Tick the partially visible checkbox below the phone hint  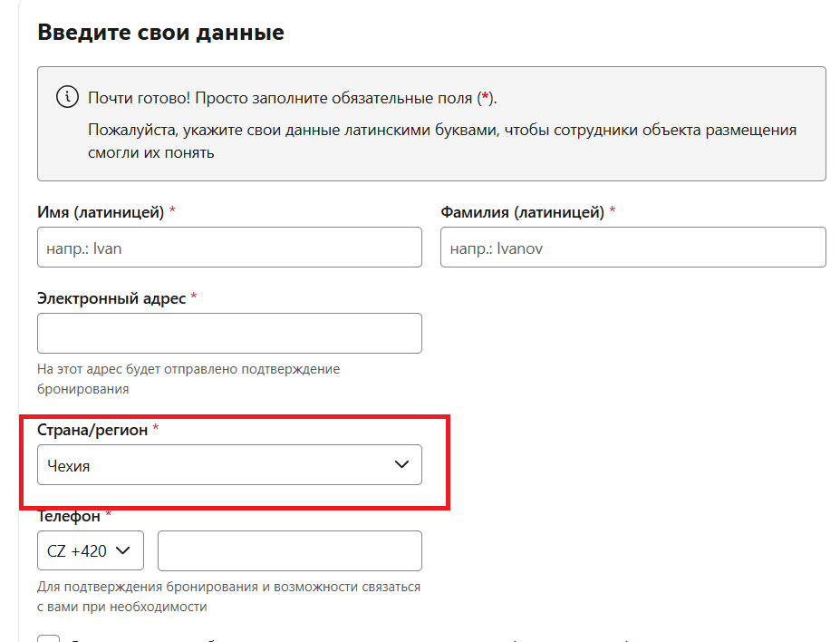49,637
